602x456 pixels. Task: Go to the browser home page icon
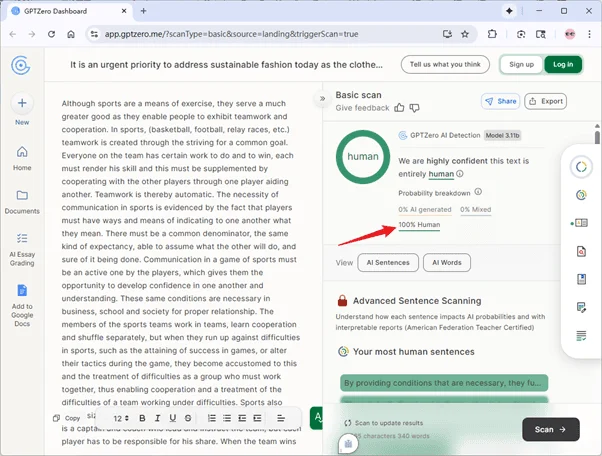pyautogui.click(x=71, y=34)
